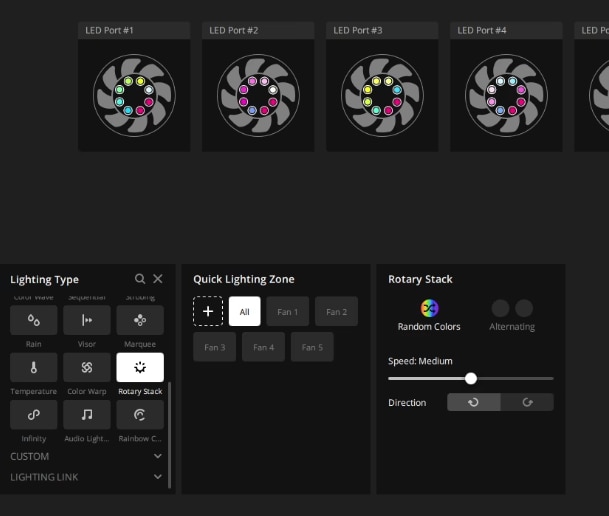This screenshot has width=609, height=516.
Task: Set direction to clockwise
Action: click(527, 402)
